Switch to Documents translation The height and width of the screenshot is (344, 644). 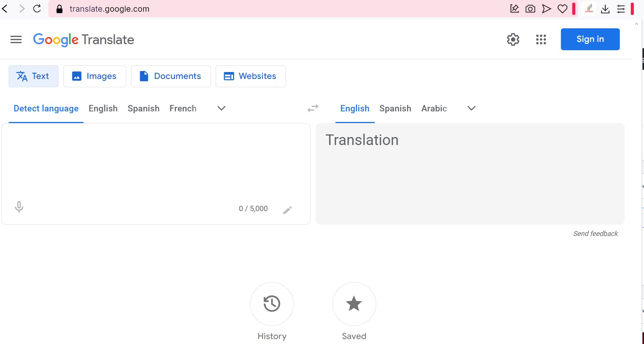(x=171, y=76)
